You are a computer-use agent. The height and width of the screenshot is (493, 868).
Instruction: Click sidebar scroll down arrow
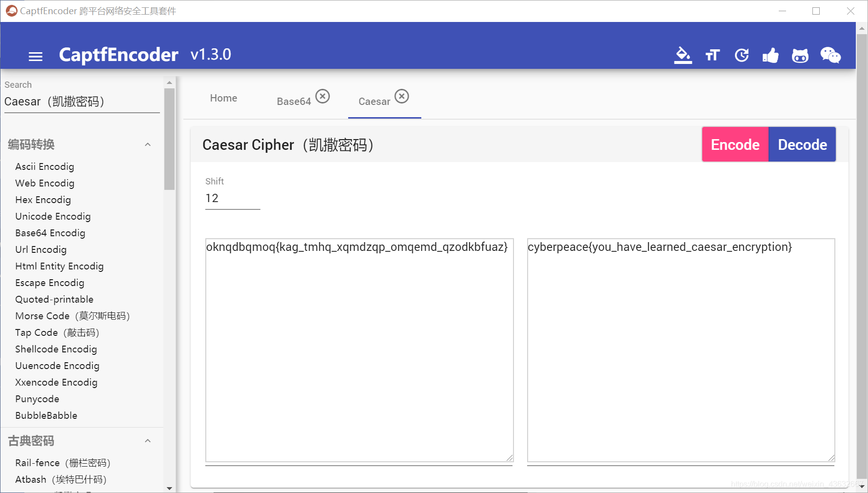pos(169,488)
